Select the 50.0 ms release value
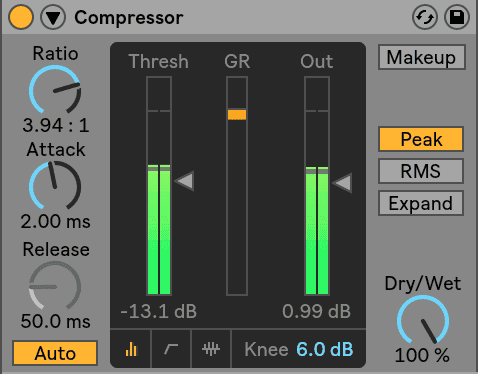The width and height of the screenshot is (478, 374). point(56,321)
